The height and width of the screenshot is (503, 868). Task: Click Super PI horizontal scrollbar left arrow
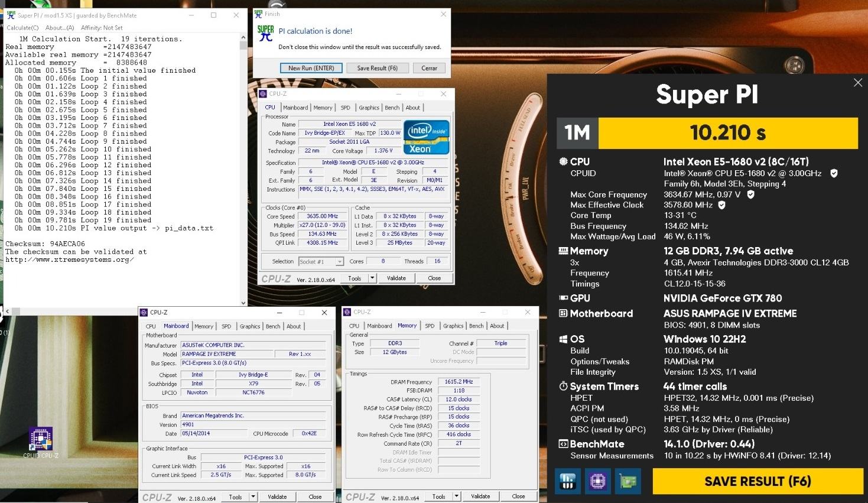click(x=7, y=311)
